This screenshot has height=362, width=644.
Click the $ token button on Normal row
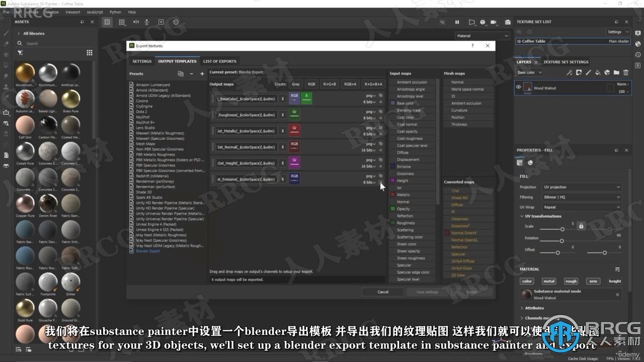(x=283, y=147)
